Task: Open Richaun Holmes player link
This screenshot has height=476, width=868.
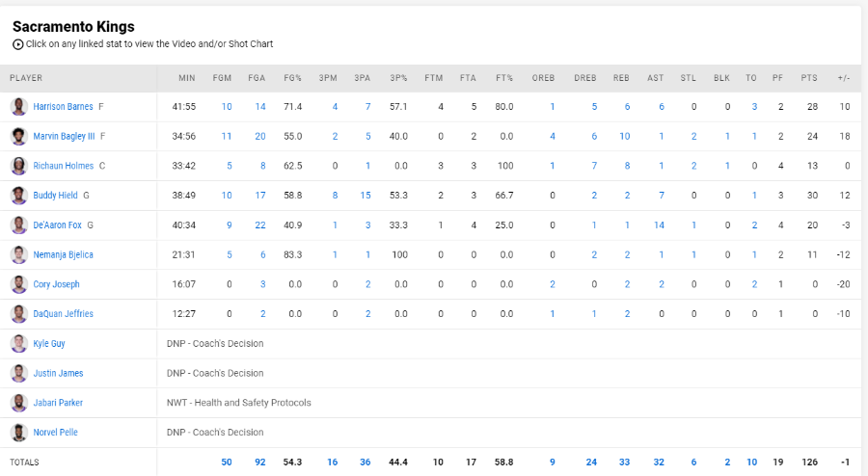Action: pos(63,166)
